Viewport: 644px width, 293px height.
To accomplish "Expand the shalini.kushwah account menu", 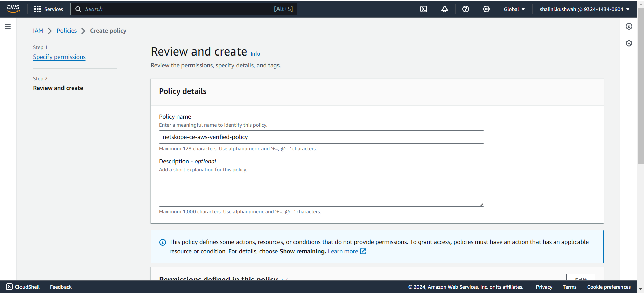I will click(585, 9).
